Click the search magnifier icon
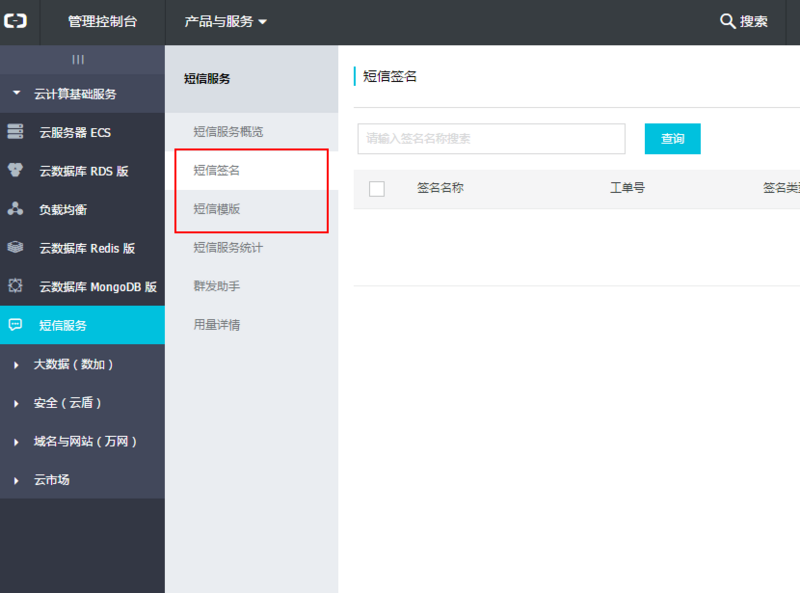The width and height of the screenshot is (800, 593). coord(727,21)
